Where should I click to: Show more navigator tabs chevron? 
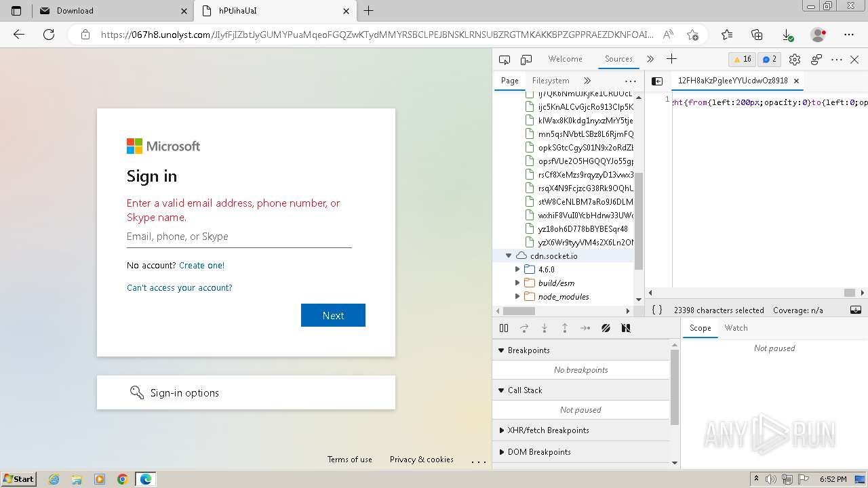(587, 81)
